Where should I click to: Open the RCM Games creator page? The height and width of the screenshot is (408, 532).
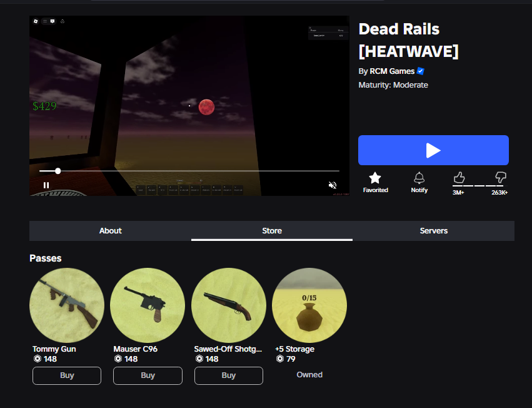392,71
